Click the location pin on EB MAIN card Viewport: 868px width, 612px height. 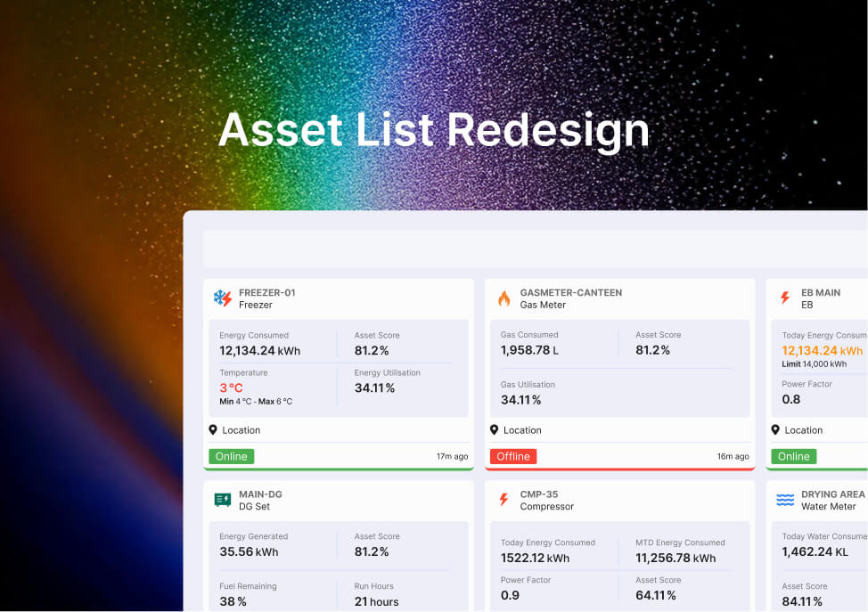[775, 430]
